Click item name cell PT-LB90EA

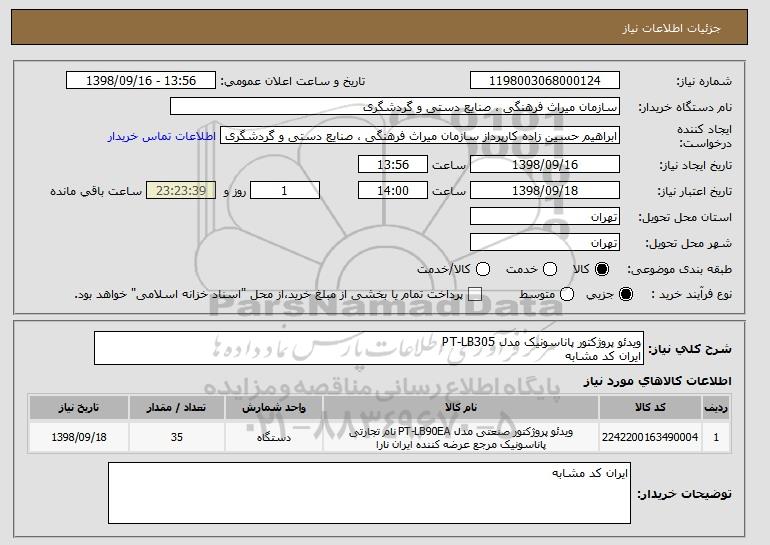(x=461, y=437)
